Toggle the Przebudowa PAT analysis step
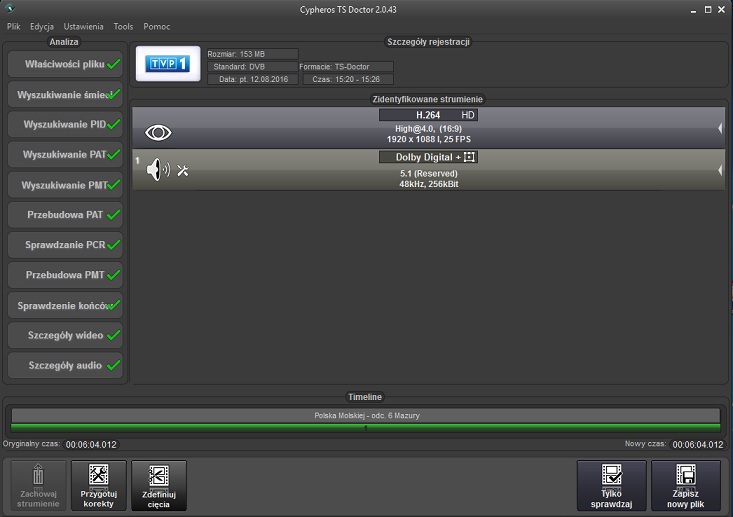733x517 pixels. point(65,215)
